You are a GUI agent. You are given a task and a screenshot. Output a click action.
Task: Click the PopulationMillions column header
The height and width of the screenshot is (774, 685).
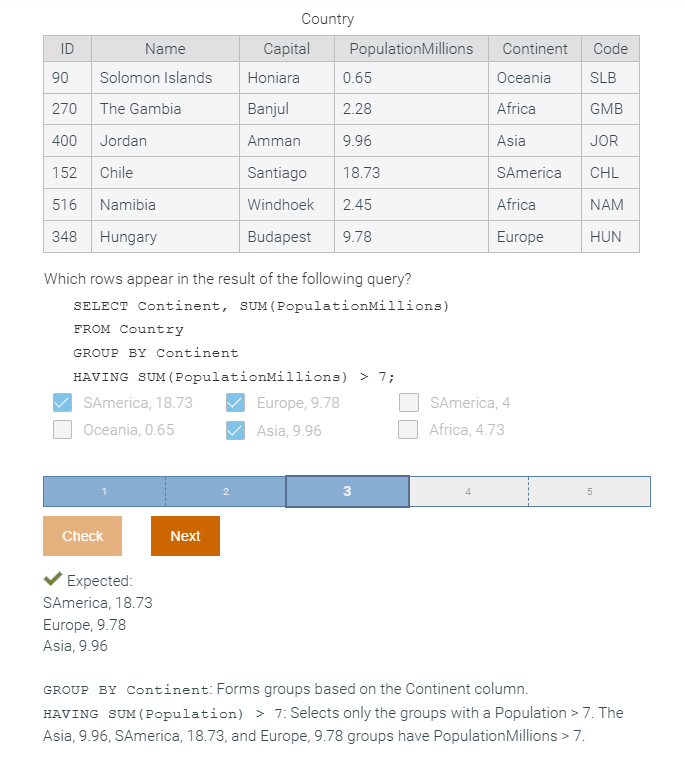(411, 49)
